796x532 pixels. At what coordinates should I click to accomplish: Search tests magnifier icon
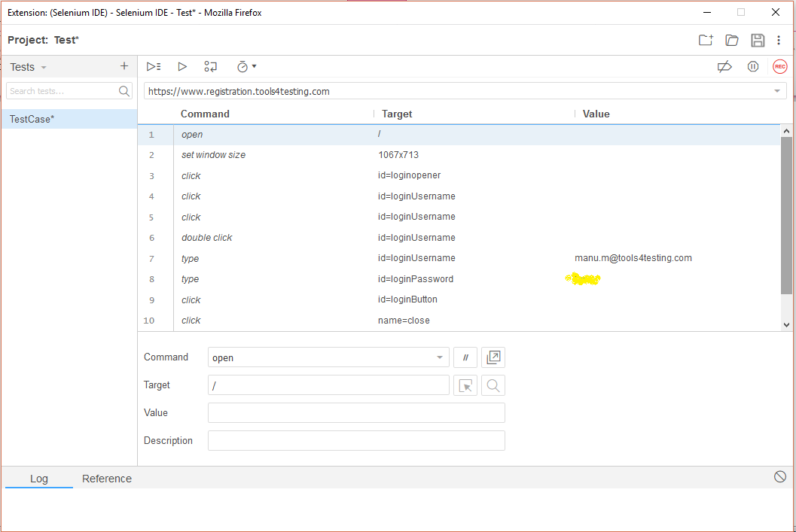124,91
